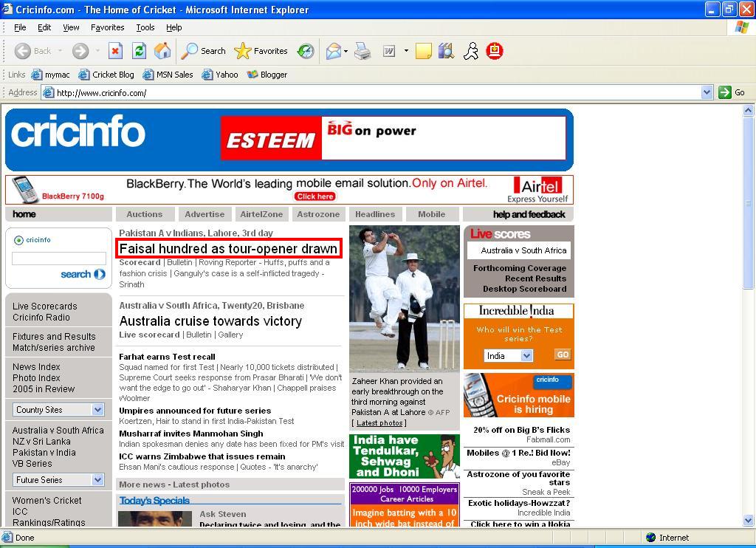Open the Edit menu
Viewport: 756px width, 548px height.
[44, 27]
